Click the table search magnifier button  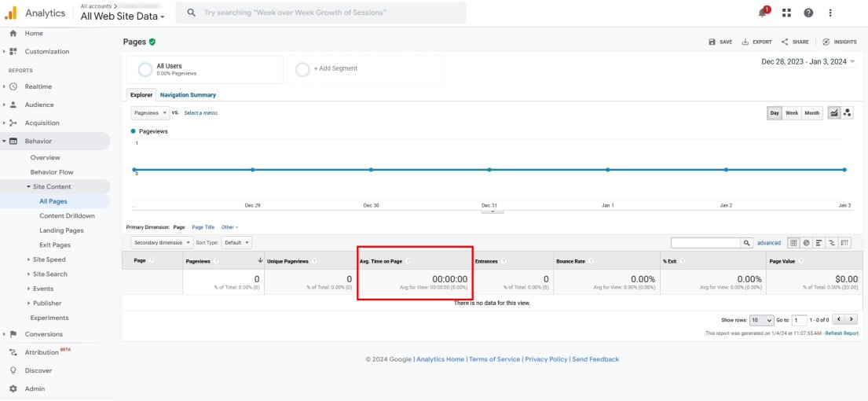click(x=747, y=243)
